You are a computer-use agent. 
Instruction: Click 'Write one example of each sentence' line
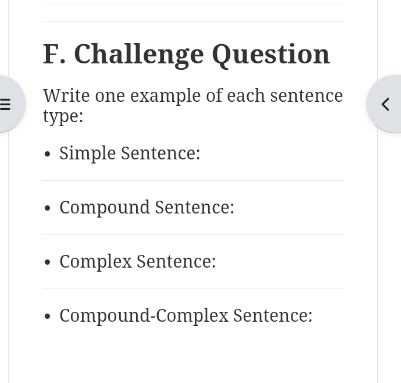(193, 96)
